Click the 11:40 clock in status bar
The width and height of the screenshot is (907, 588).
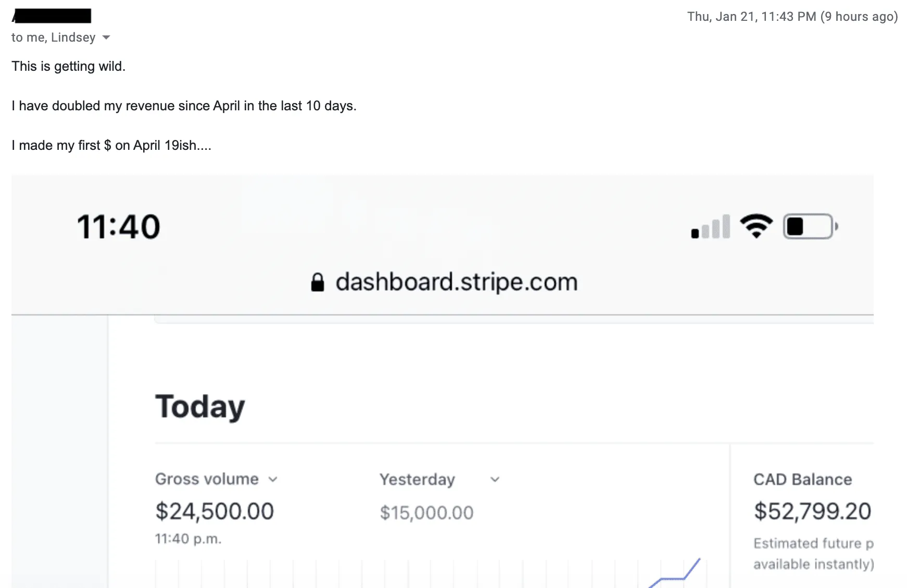118,227
